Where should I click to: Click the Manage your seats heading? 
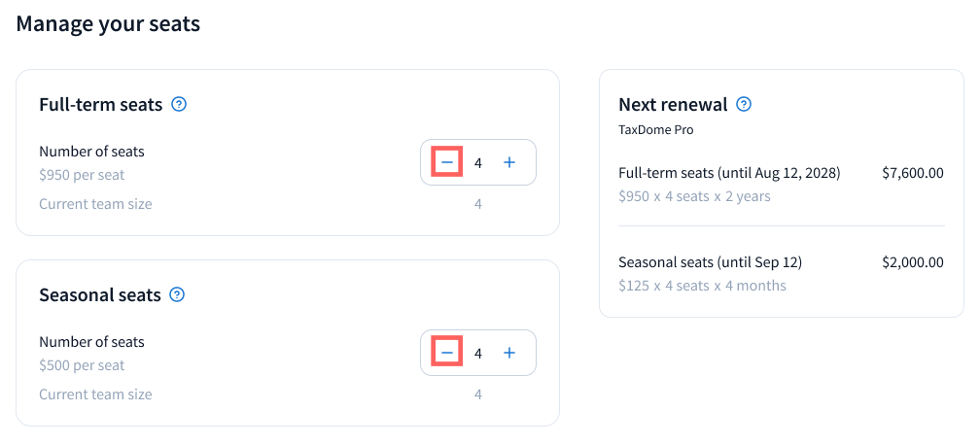tap(108, 23)
